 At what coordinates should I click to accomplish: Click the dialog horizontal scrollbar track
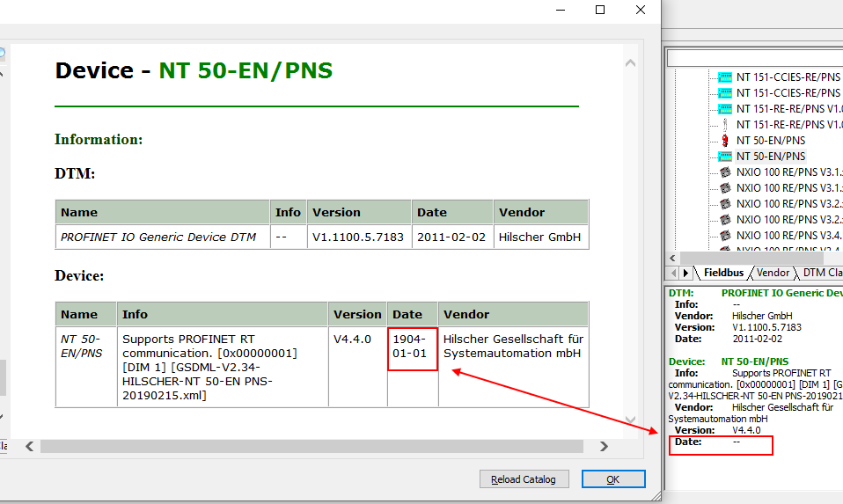point(312,447)
